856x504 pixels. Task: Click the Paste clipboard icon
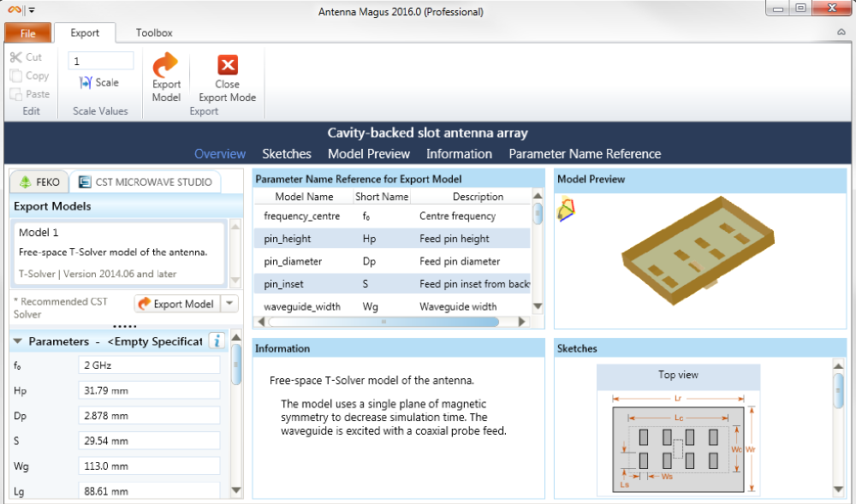15,94
